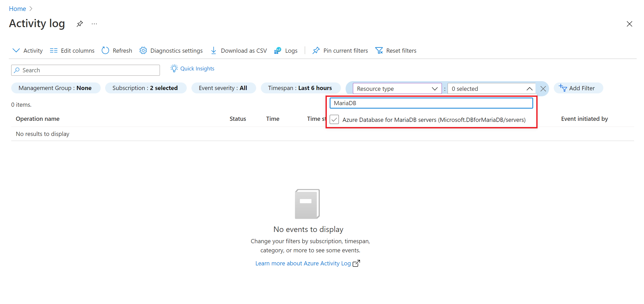Screen dimensions: 644x304
Task: Click the activity log search box
Action: point(85,70)
